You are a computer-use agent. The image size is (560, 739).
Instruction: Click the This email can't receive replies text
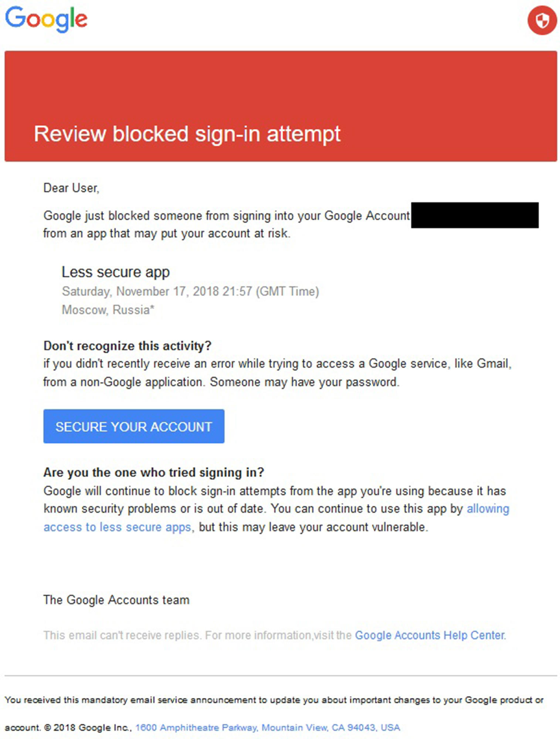point(123,635)
